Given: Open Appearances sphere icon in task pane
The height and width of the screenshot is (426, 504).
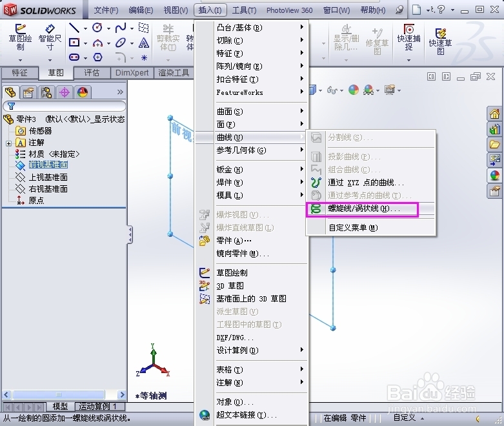Looking at the screenshot, I should [495, 175].
